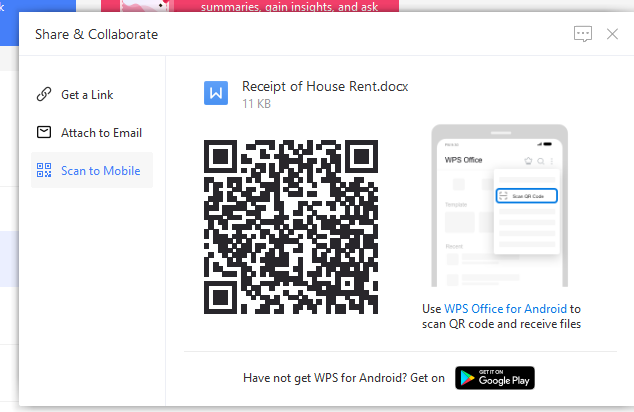Click the 11 KB file size text

[256, 104]
